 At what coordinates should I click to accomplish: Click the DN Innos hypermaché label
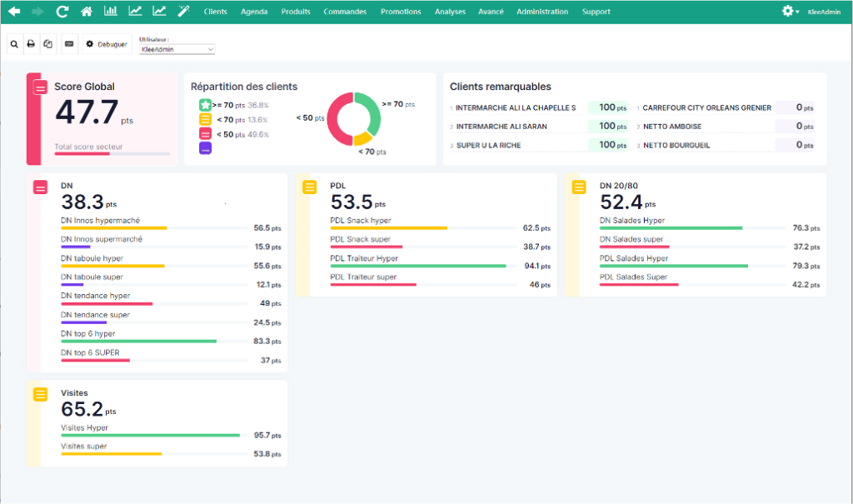100,221
